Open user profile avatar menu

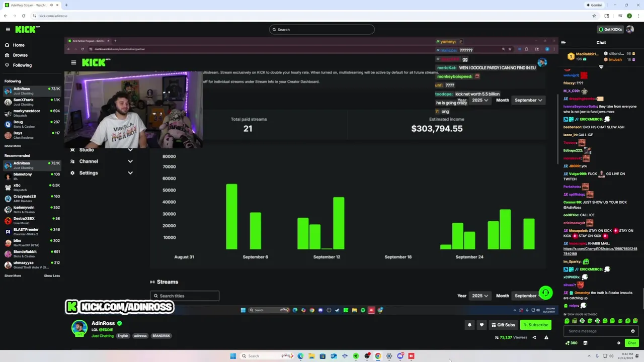[630, 29]
